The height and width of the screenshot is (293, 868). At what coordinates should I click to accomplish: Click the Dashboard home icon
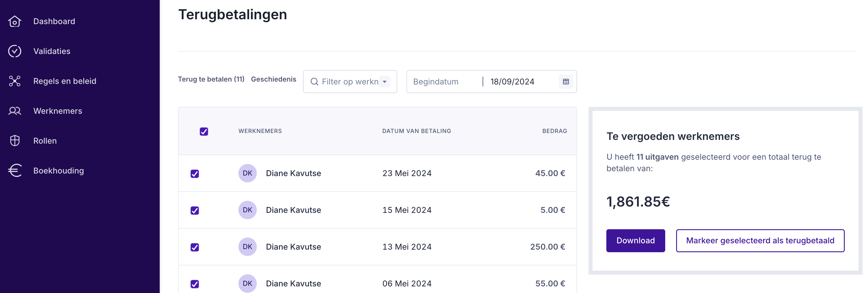click(14, 22)
